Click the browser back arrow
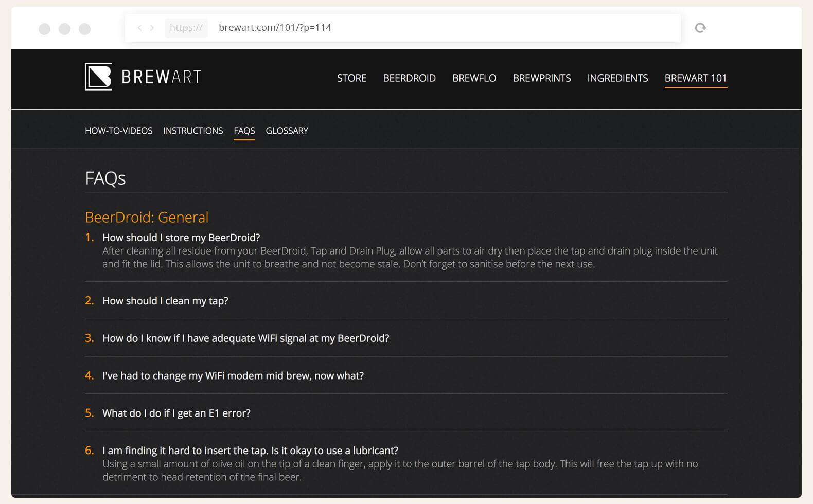Viewport: 813px width, 504px height. pos(139,28)
